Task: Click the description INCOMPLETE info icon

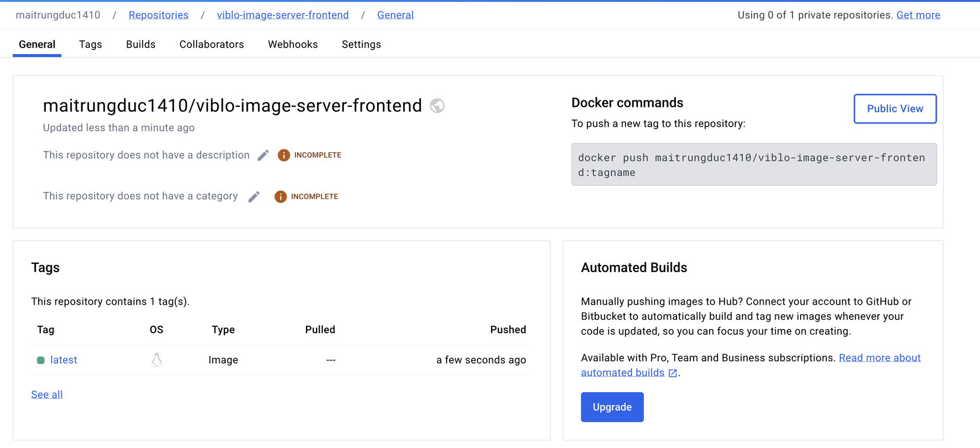Action: pyautogui.click(x=284, y=155)
